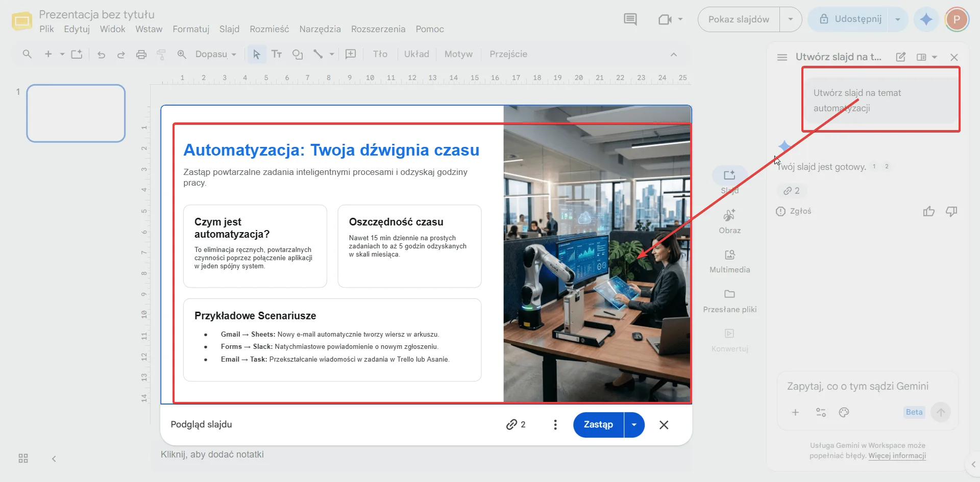Open the Wstaw menu

pyautogui.click(x=149, y=29)
